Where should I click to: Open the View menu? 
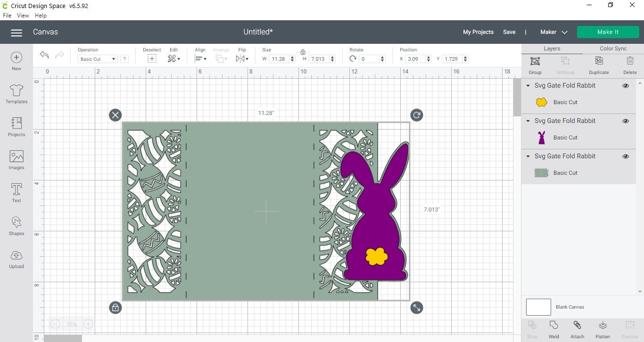coord(23,16)
